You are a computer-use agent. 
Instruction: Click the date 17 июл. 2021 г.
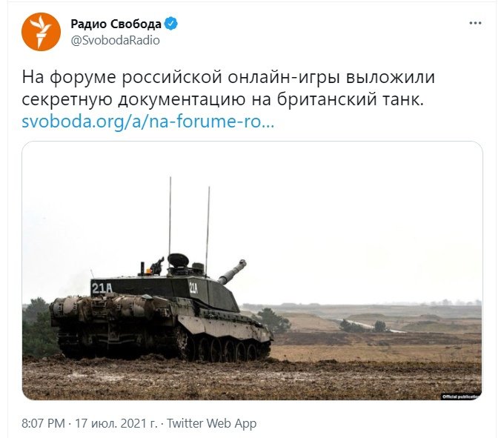coord(116,423)
